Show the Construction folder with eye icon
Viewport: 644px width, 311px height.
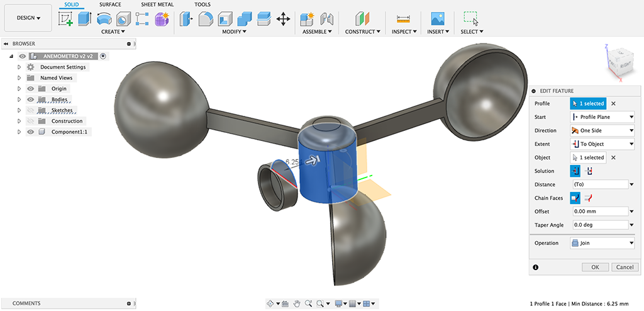[x=30, y=121]
